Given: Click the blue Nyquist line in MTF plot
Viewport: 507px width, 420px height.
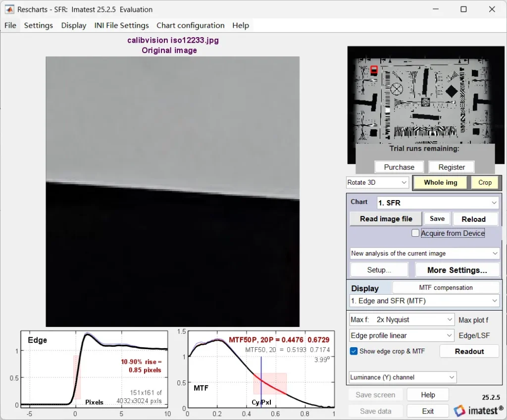Looking at the screenshot, I should click(x=261, y=382).
